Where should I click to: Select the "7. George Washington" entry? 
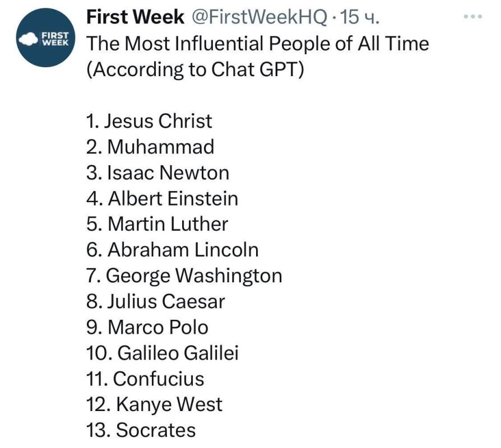coord(184,276)
